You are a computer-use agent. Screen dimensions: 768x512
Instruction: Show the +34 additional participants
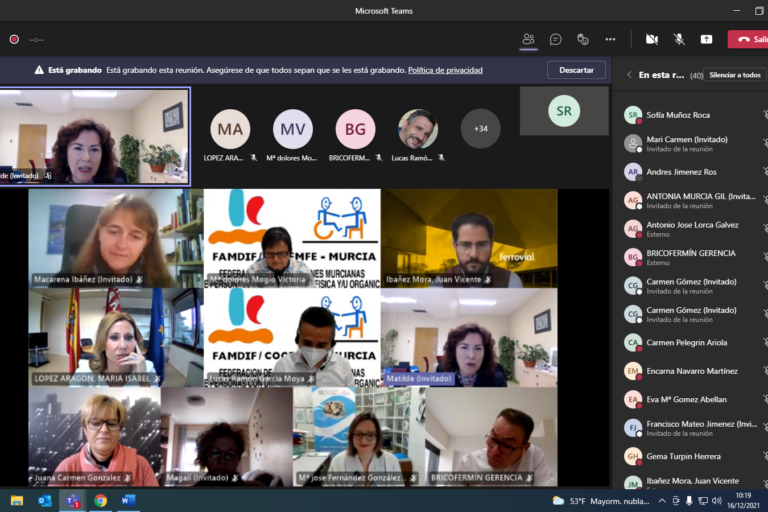coord(481,129)
